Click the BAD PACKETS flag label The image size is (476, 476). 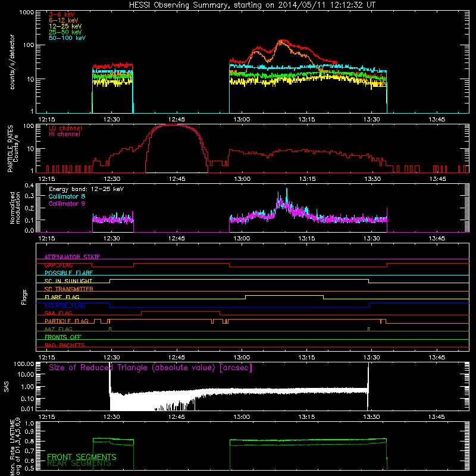[65, 345]
